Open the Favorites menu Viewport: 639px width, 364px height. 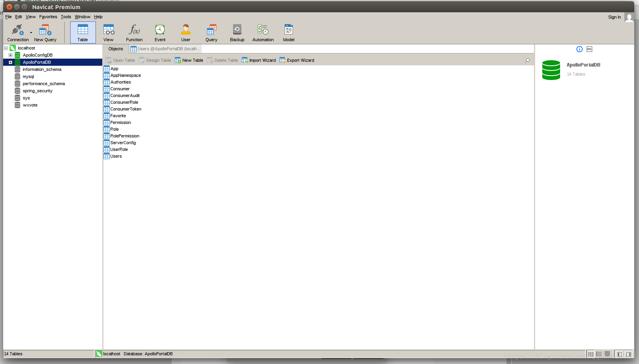pyautogui.click(x=48, y=17)
